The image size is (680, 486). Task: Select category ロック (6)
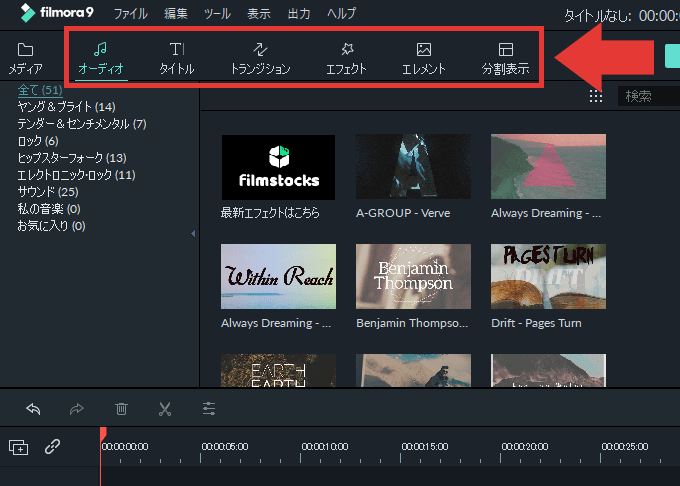38,141
